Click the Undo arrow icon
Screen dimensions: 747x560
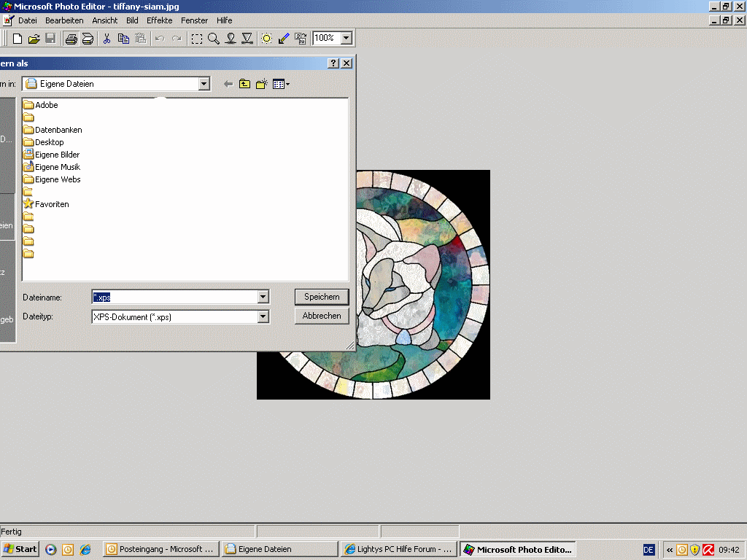point(160,39)
